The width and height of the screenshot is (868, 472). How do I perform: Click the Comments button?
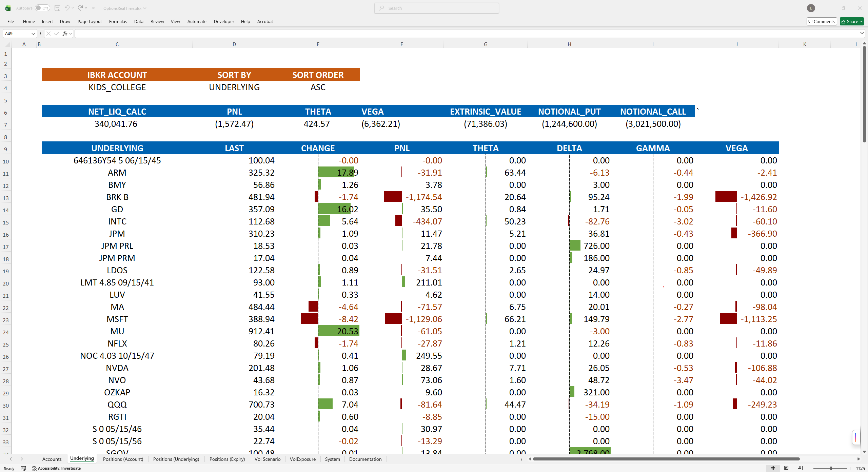(x=822, y=21)
